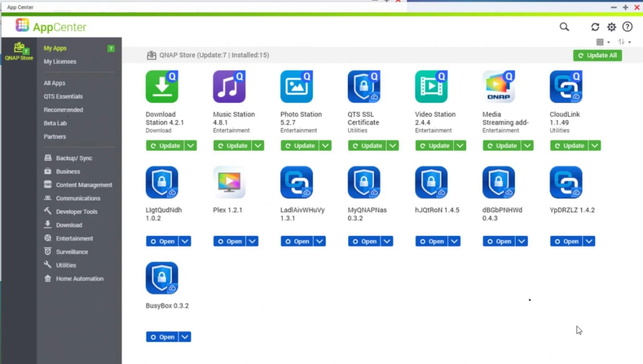Click the hJQtRoN 1.4.5 app name
Viewport: 643px width, 364px height.
point(437,210)
